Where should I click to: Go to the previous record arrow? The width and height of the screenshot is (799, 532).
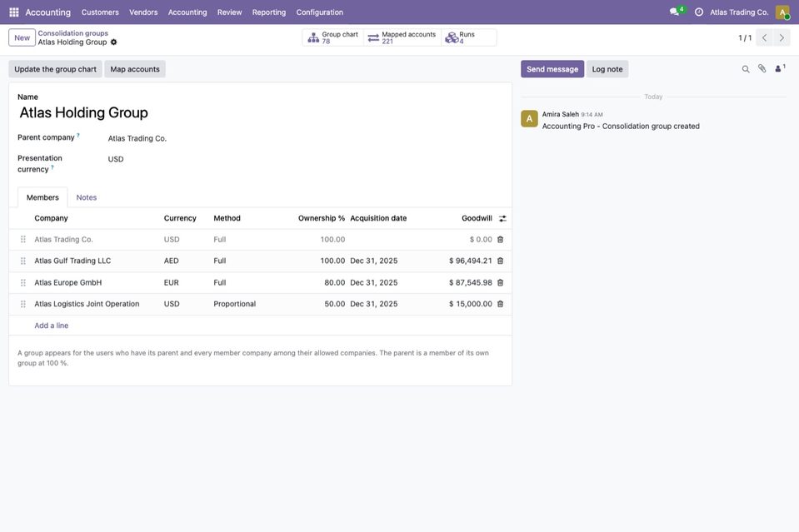764,37
